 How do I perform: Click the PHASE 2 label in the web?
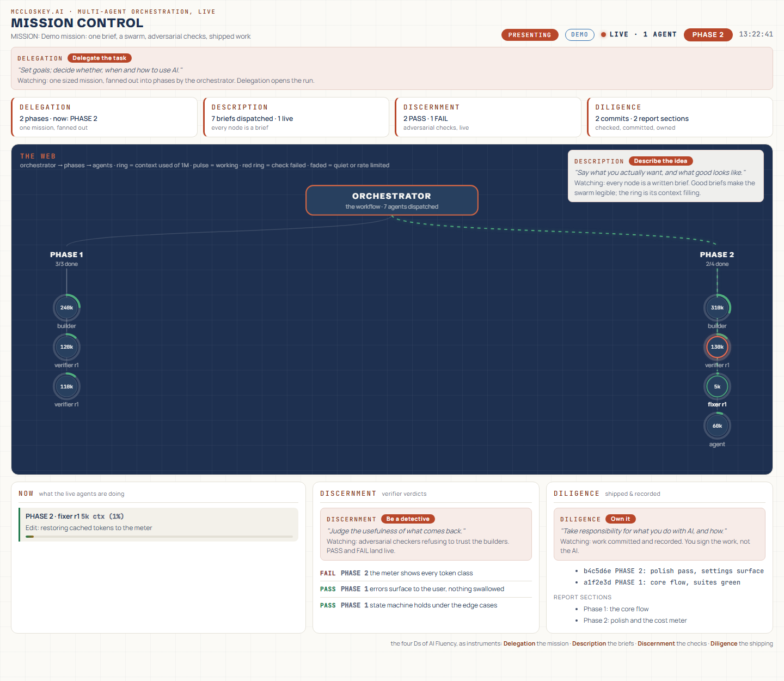click(x=717, y=254)
